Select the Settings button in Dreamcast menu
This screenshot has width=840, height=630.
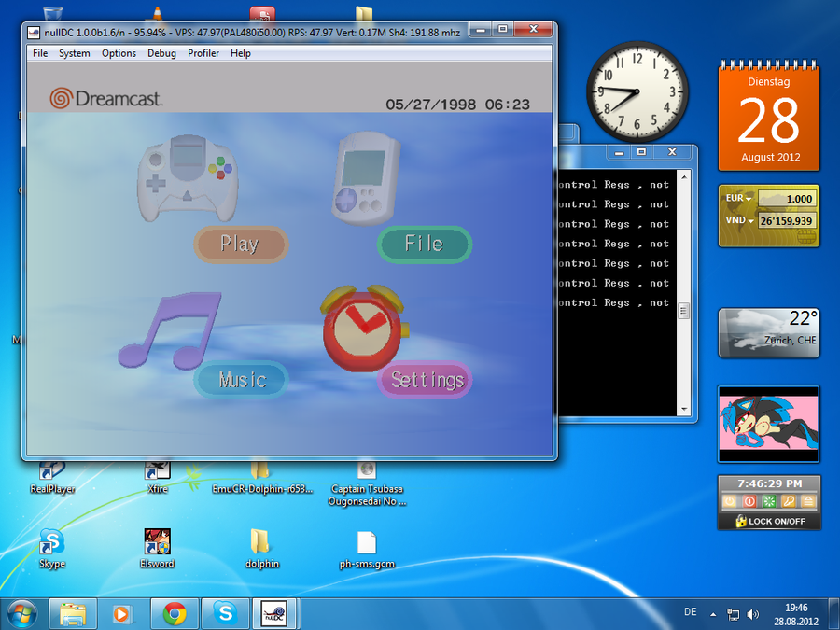426,379
